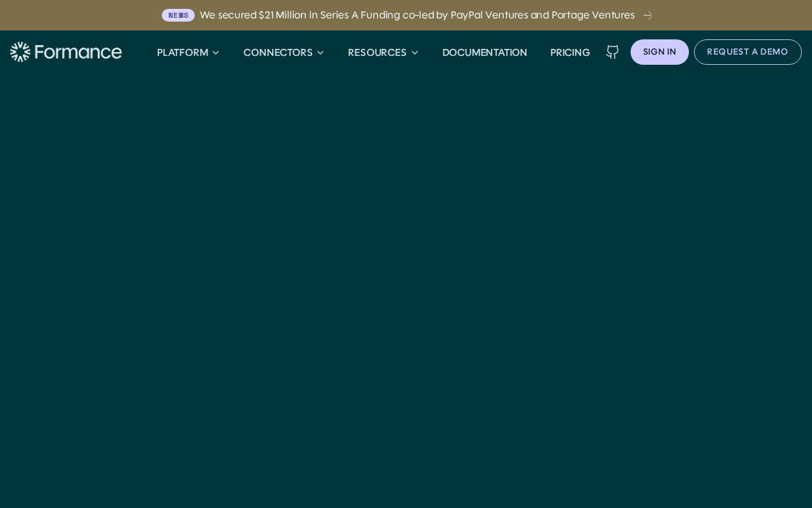
Task: Click the Sign In button
Action: (x=660, y=52)
